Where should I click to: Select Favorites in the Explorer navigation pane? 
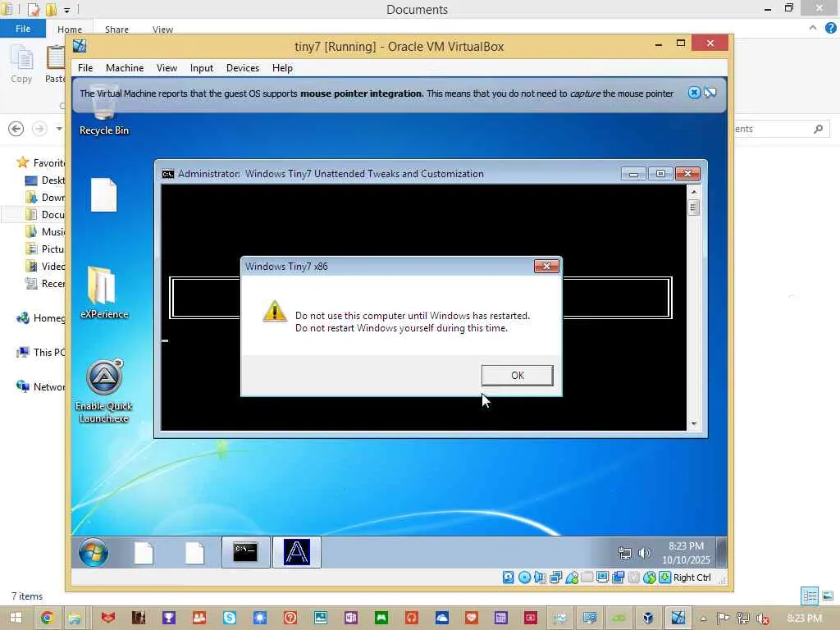(x=41, y=162)
